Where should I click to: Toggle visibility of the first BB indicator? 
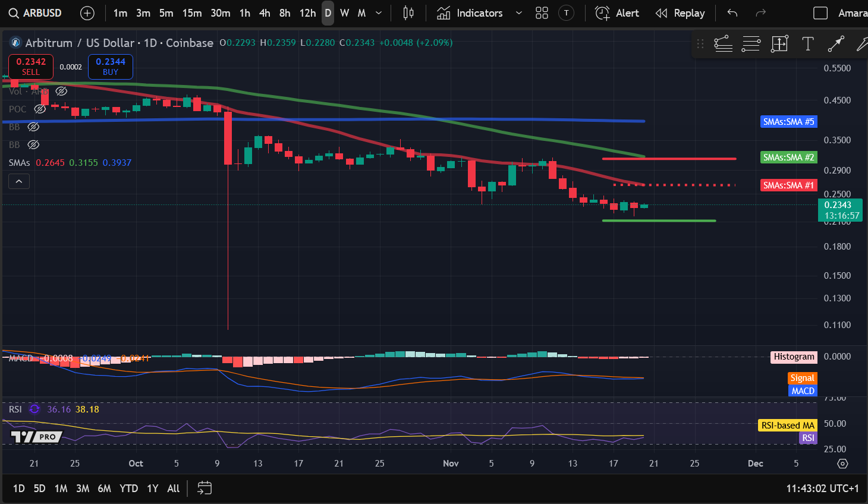pyautogui.click(x=34, y=127)
